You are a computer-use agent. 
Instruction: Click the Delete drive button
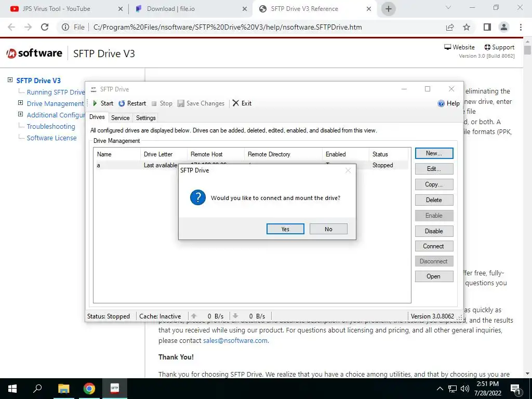pos(434,200)
